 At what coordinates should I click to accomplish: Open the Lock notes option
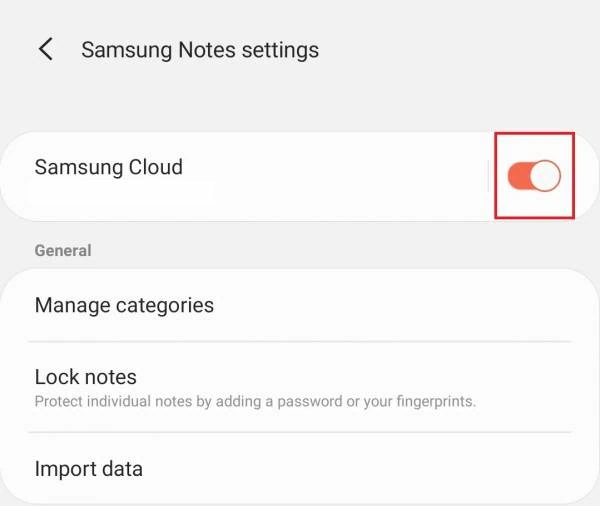tap(300, 387)
